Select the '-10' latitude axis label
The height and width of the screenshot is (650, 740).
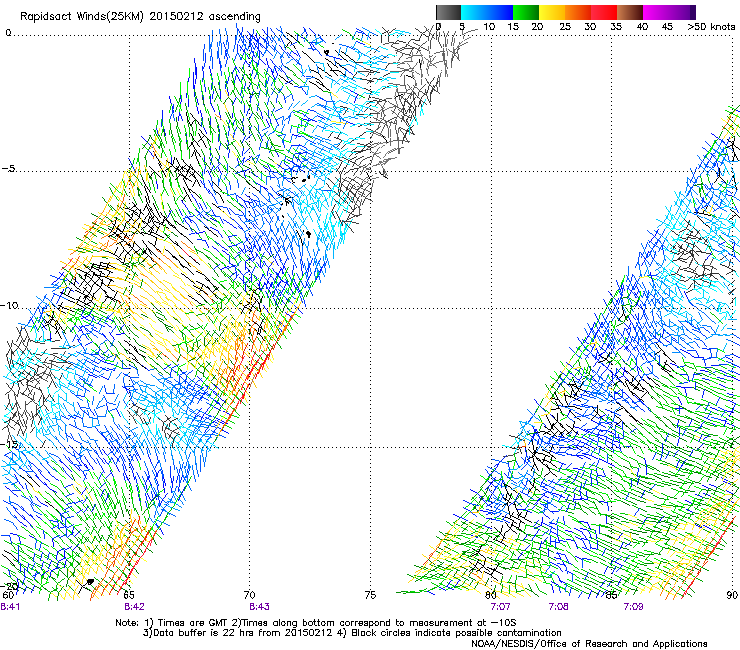(9, 305)
